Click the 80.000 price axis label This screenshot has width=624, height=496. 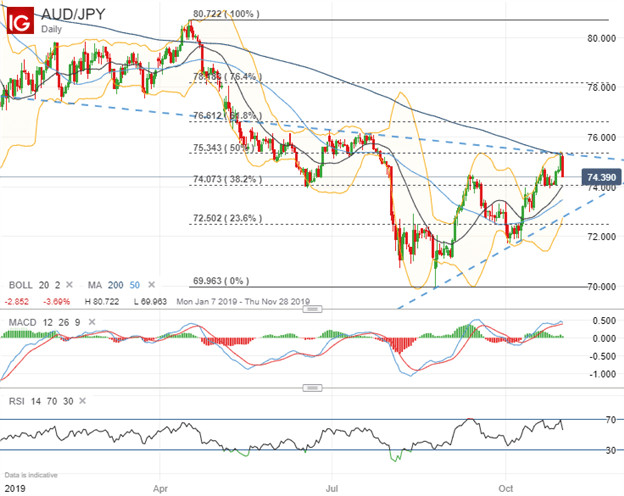601,39
